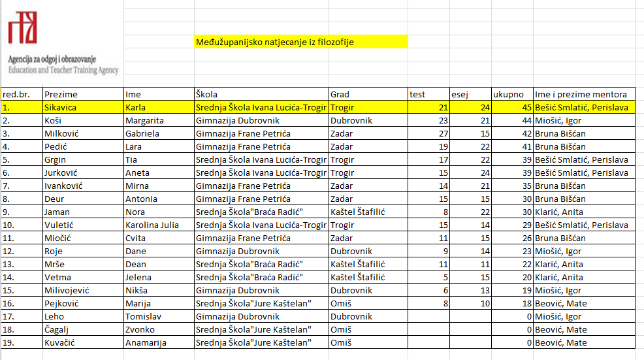Image resolution: width=644 pixels, height=360 pixels.
Task: Click the first name cell 'Jelena'
Action: pos(159,278)
